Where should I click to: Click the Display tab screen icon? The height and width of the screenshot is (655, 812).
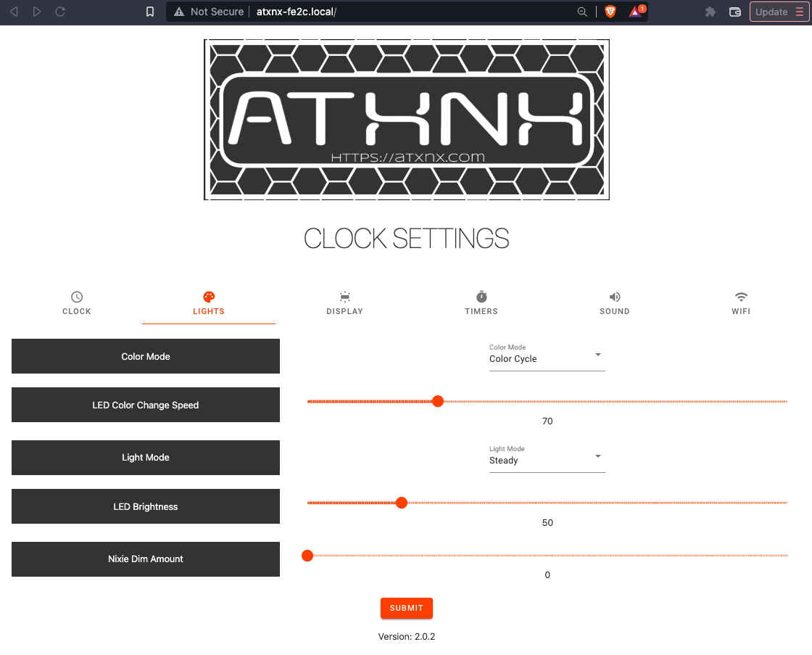(x=344, y=297)
